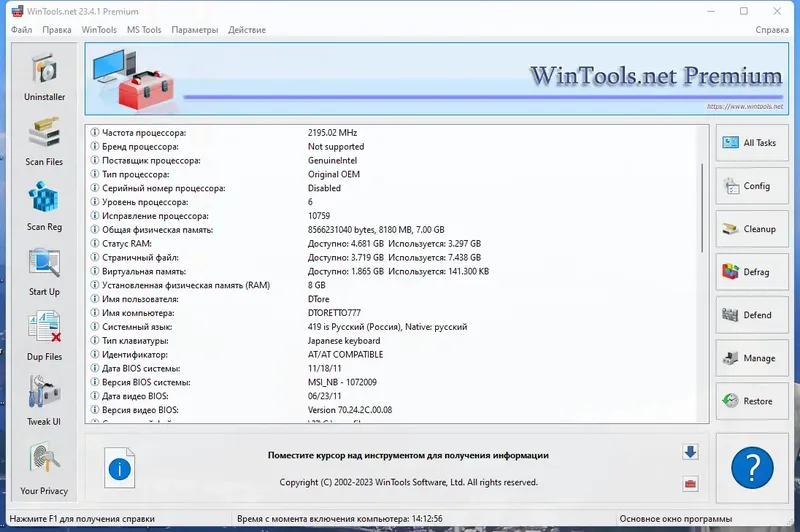Visit the https://www.wintools.net link
This screenshot has height=532, width=800.
tap(745, 106)
